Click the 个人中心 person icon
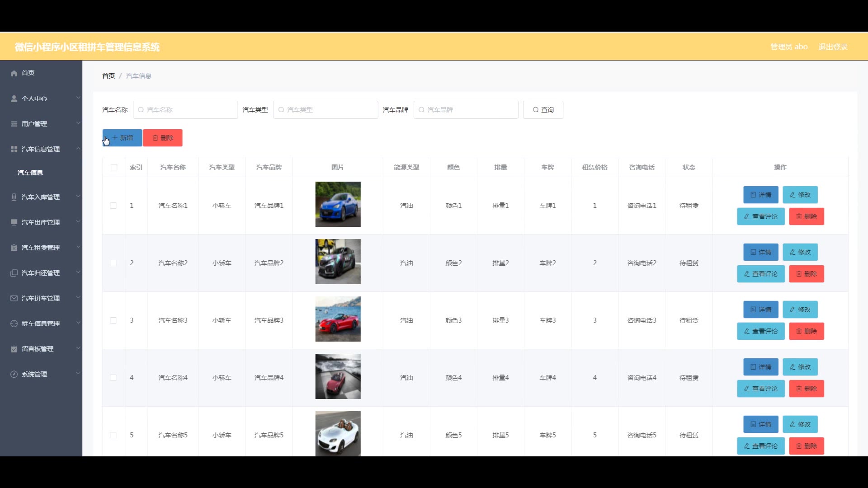868x488 pixels. [x=14, y=99]
